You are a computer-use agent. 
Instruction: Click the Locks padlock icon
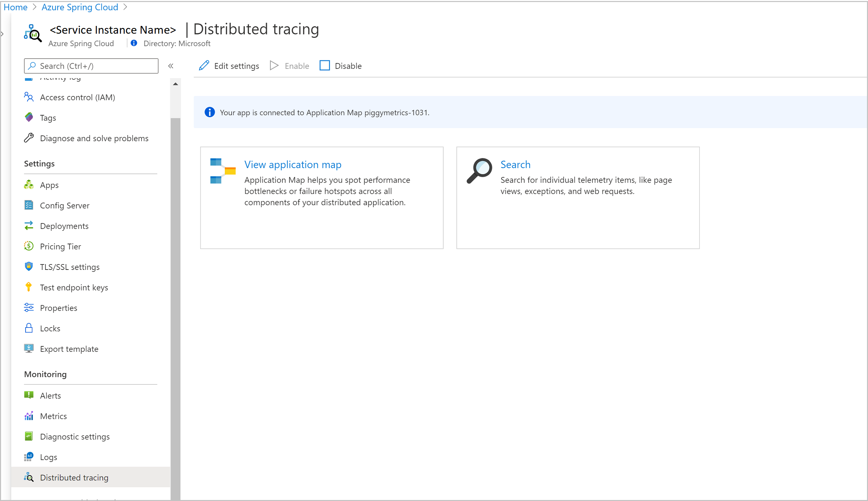coord(29,328)
